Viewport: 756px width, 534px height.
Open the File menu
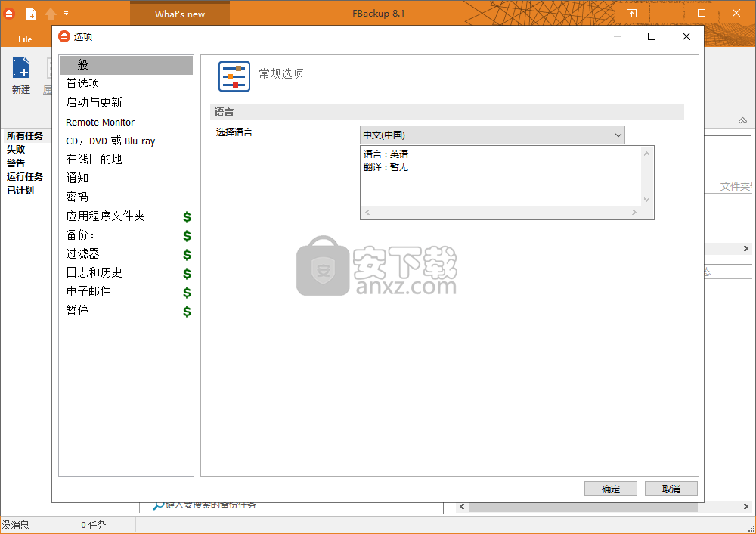point(25,39)
